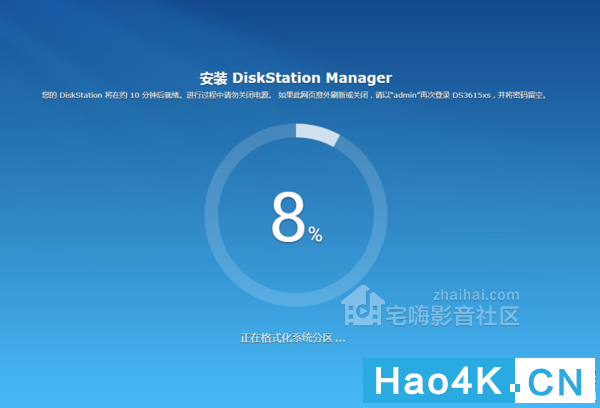The width and height of the screenshot is (600, 408).
Task: Click the '正在格式化系统分区' status text
Action: tap(293, 338)
